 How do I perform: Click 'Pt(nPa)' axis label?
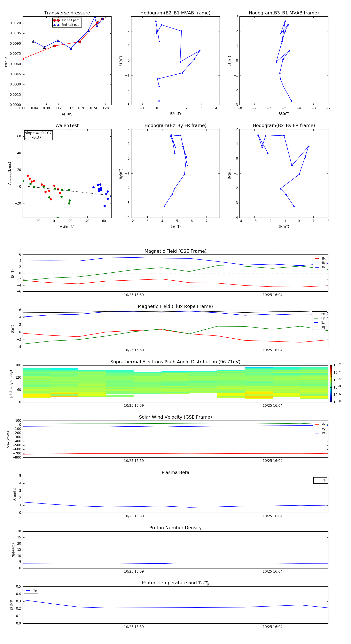pyautogui.click(x=6, y=61)
